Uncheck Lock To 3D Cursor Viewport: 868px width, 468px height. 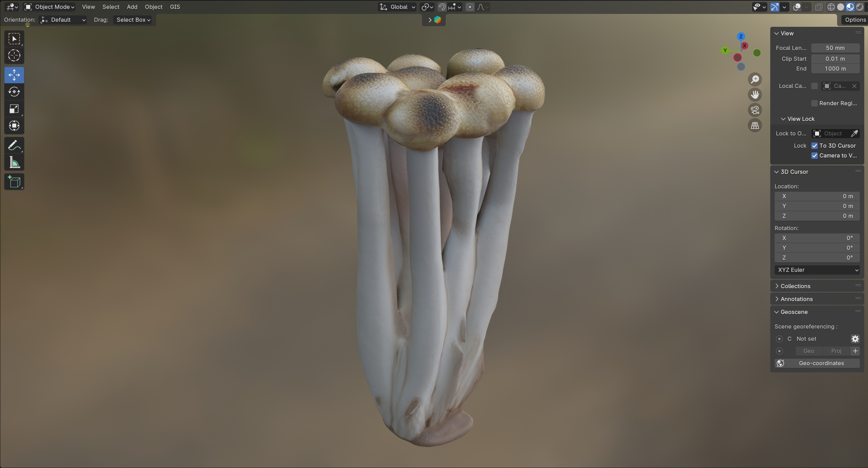pos(814,146)
